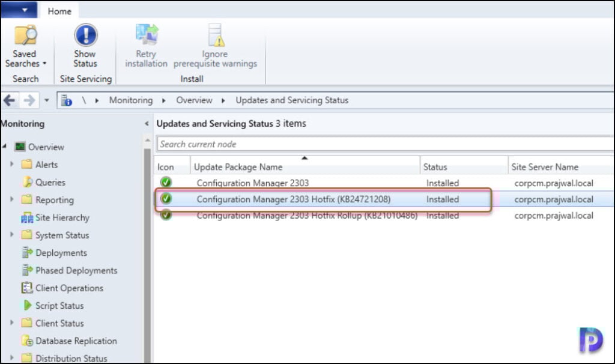Click Updates and Servicing Status breadcrumb

click(292, 100)
